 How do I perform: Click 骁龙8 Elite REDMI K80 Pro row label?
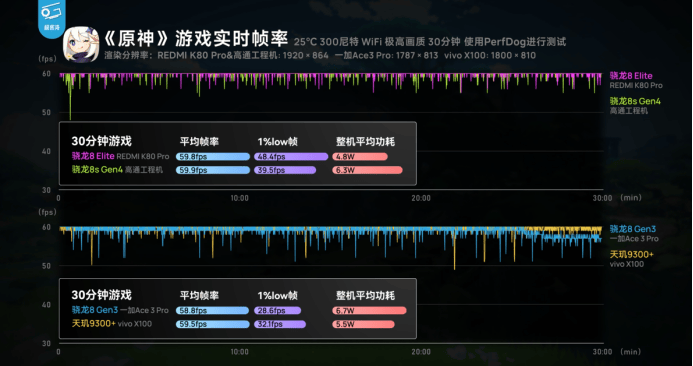click(120, 156)
